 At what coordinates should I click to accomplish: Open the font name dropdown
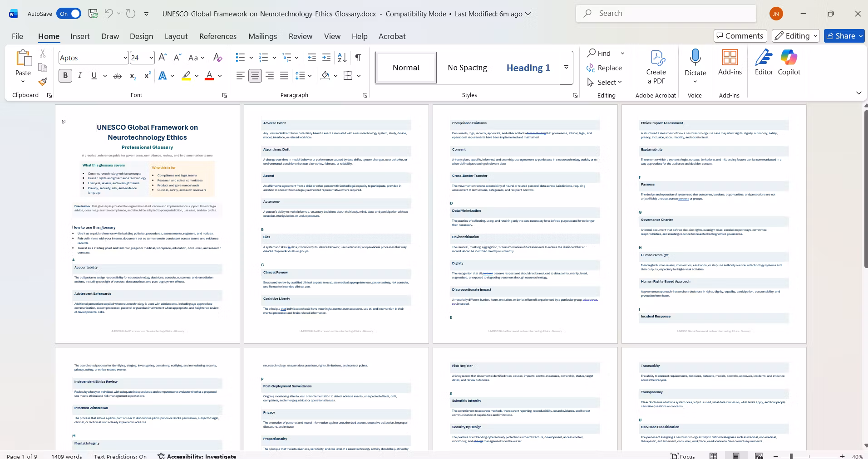click(125, 58)
